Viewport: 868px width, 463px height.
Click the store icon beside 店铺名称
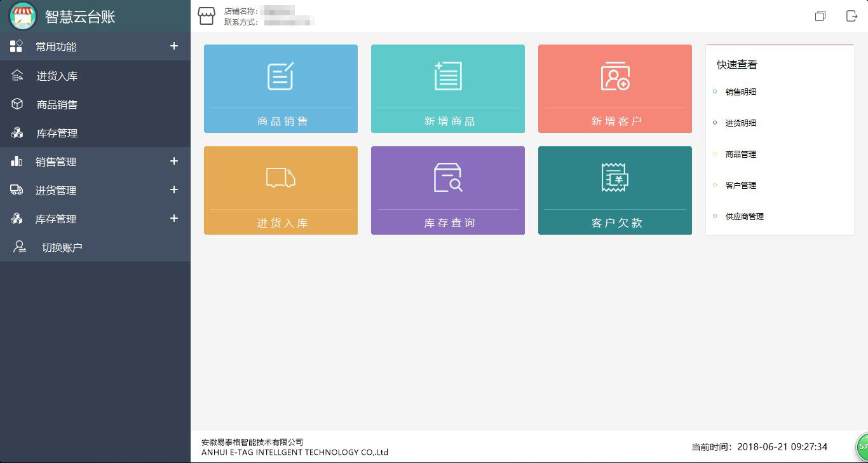pos(207,16)
